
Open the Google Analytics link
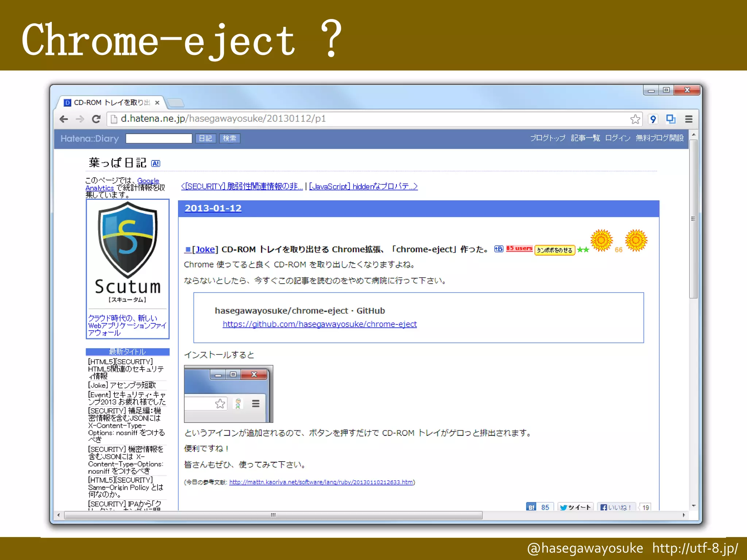point(122,184)
